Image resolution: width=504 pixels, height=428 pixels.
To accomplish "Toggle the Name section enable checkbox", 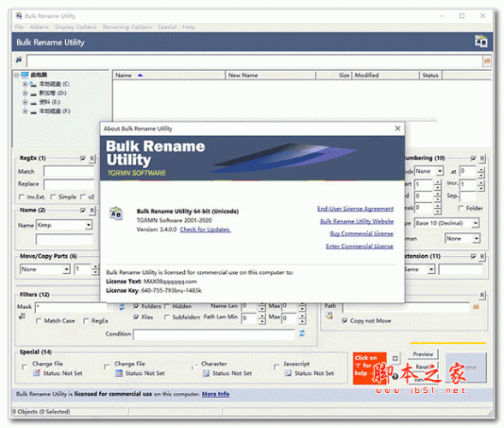I will (x=83, y=211).
